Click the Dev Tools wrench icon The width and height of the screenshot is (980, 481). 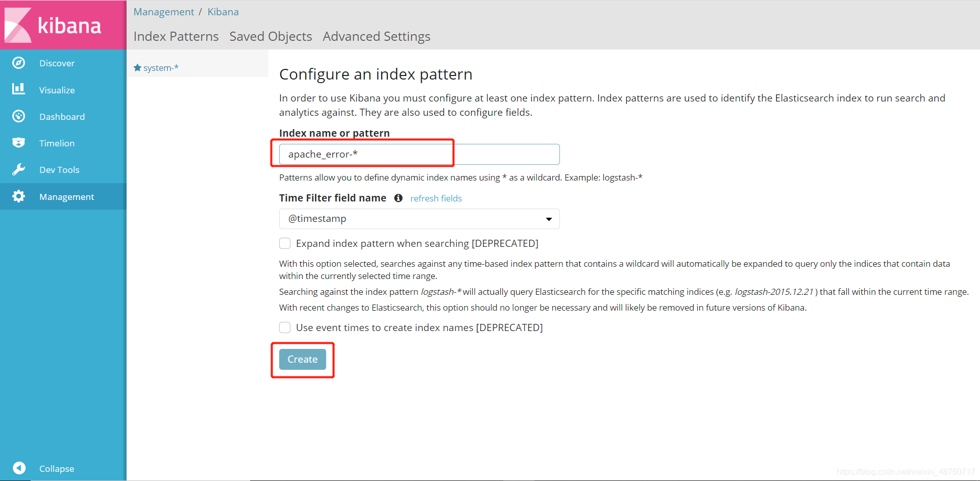coord(18,169)
